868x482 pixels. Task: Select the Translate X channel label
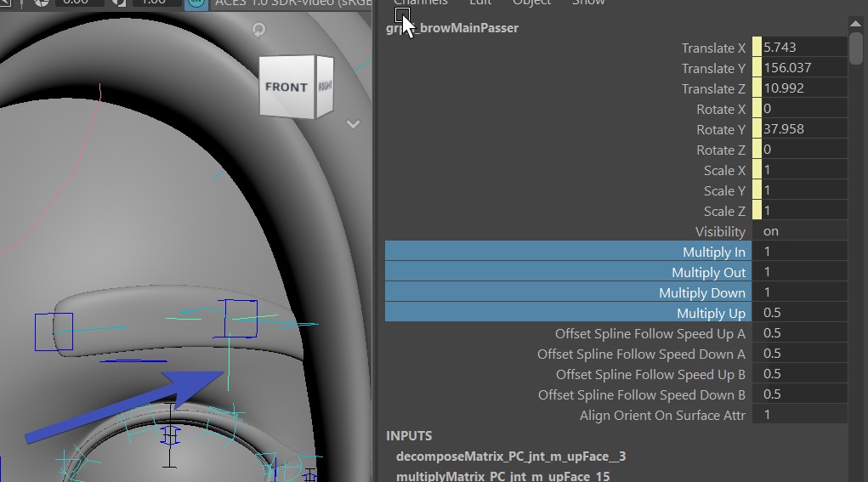pos(713,48)
